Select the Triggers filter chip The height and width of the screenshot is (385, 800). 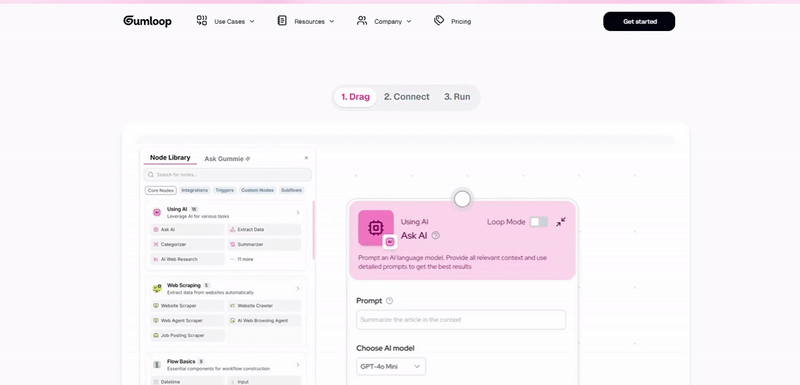(x=224, y=190)
